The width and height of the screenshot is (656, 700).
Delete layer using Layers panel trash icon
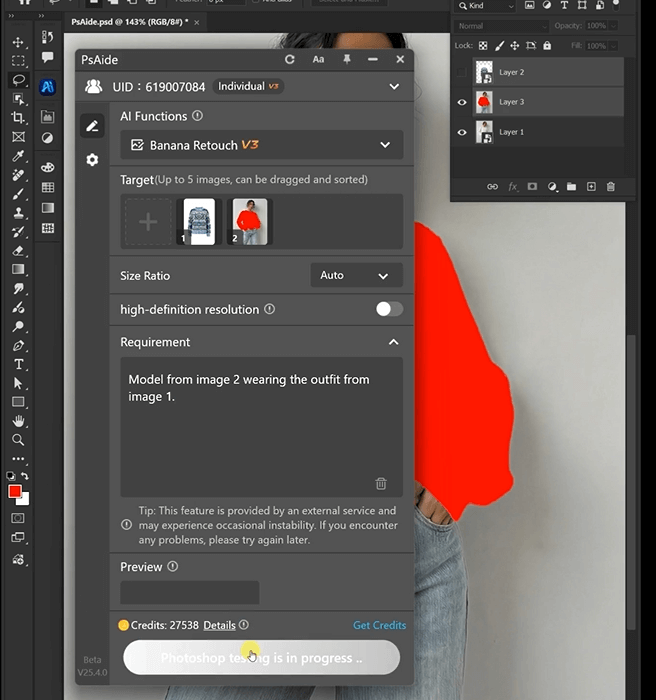tap(611, 186)
